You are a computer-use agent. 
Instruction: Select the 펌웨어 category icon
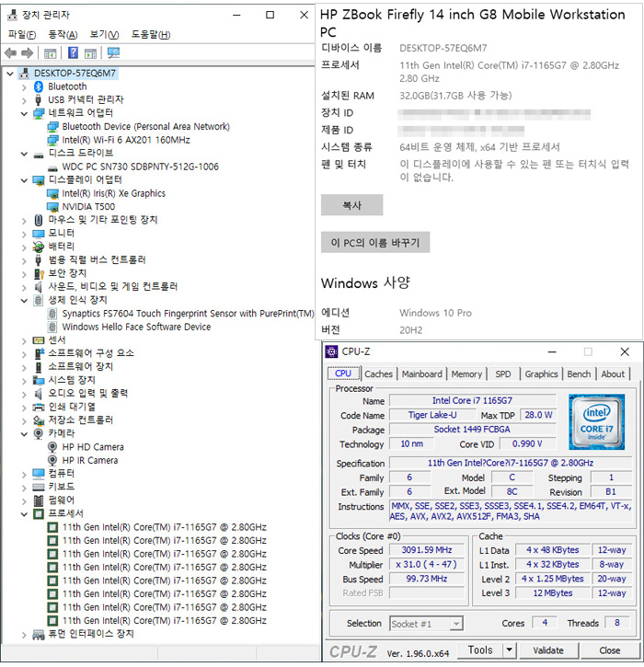coord(39,500)
